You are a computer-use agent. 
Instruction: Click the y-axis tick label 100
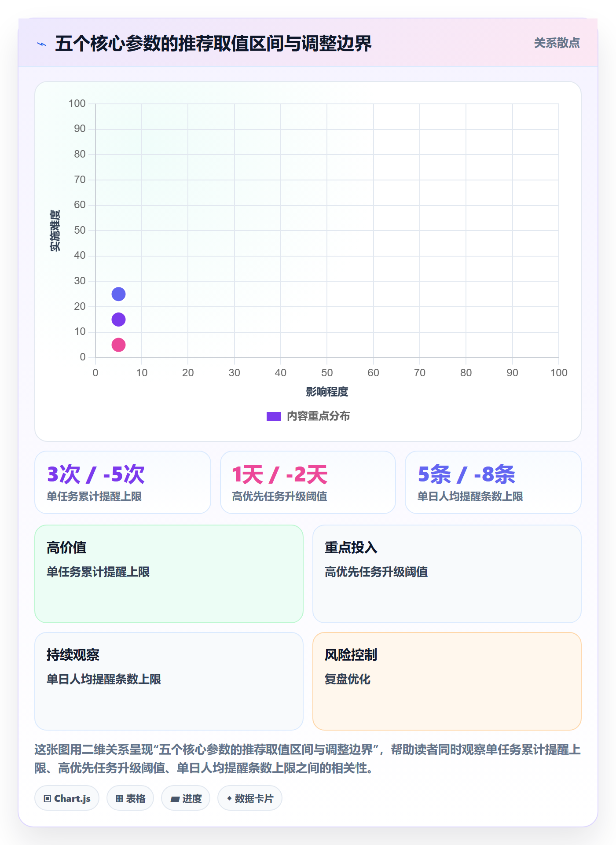(77, 103)
